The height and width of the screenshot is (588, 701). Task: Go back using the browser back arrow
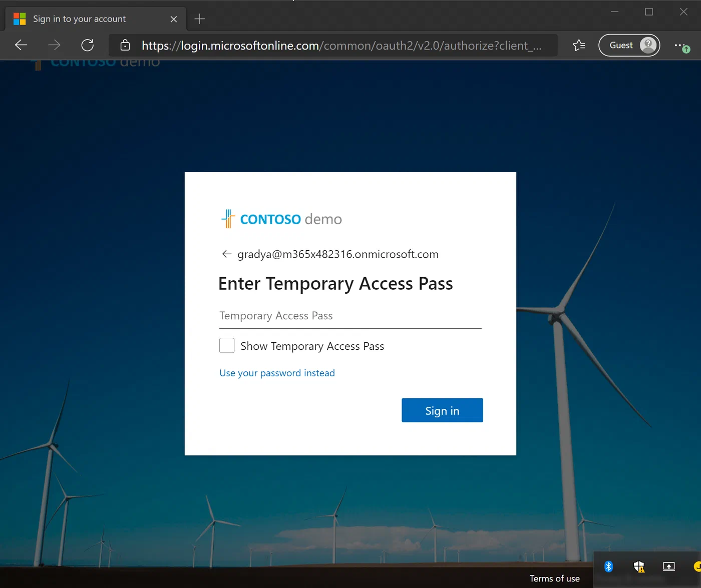[21, 45]
